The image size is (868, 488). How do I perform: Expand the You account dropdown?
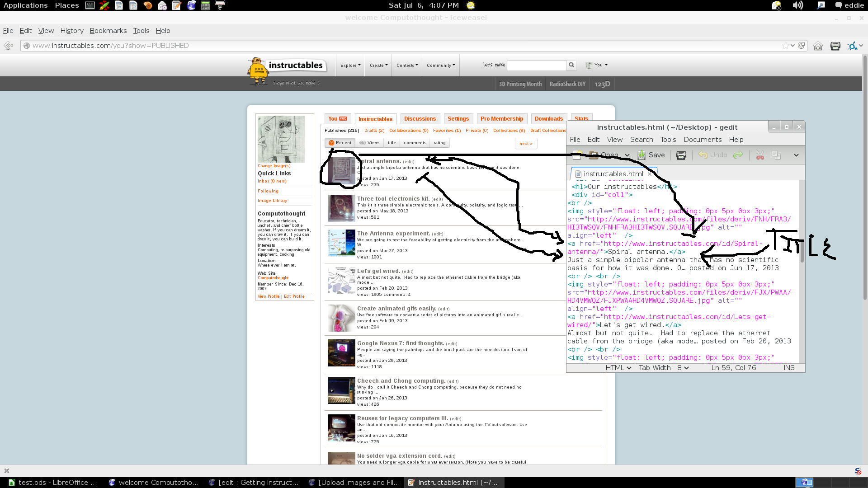597,65
